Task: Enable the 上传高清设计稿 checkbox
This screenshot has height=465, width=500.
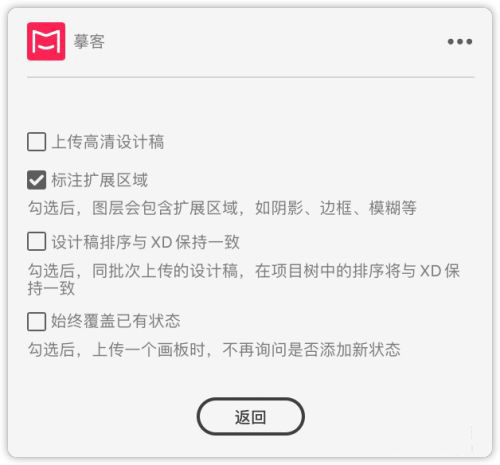Action: [x=37, y=142]
